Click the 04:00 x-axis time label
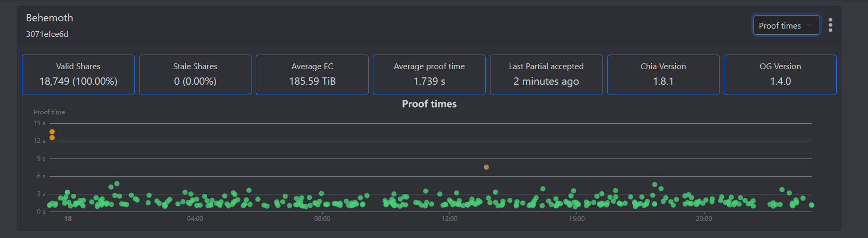 (x=195, y=219)
